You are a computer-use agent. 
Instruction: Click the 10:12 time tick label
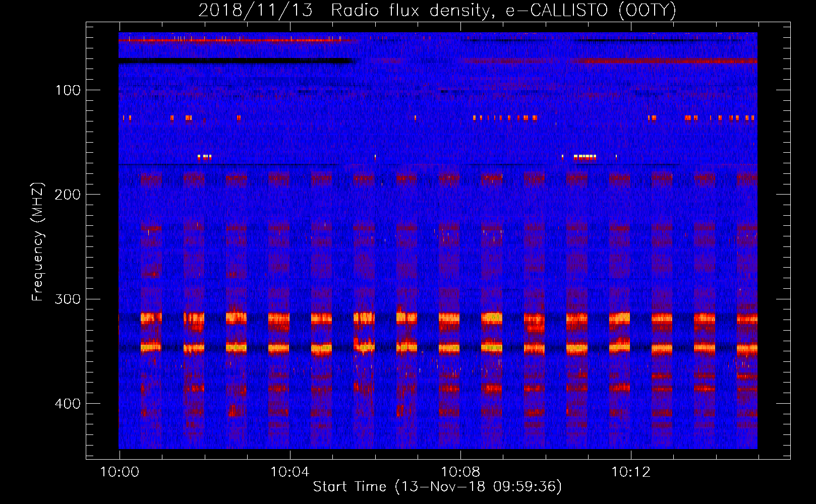point(631,472)
